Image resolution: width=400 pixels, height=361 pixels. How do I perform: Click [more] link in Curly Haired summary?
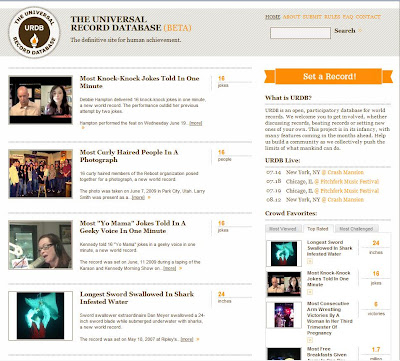click(138, 197)
